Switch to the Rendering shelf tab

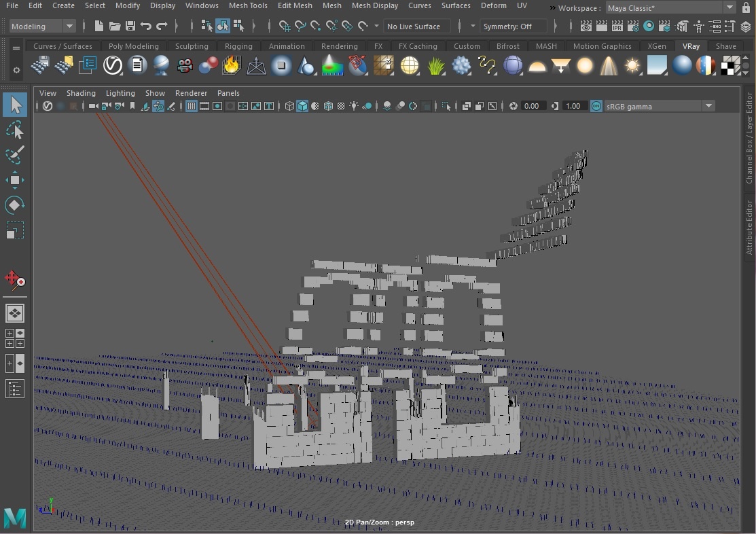coord(340,46)
